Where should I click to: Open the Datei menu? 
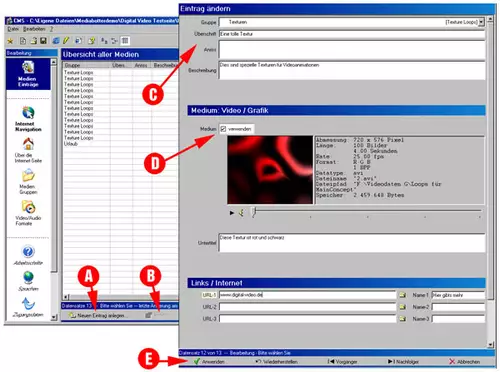(x=13, y=29)
